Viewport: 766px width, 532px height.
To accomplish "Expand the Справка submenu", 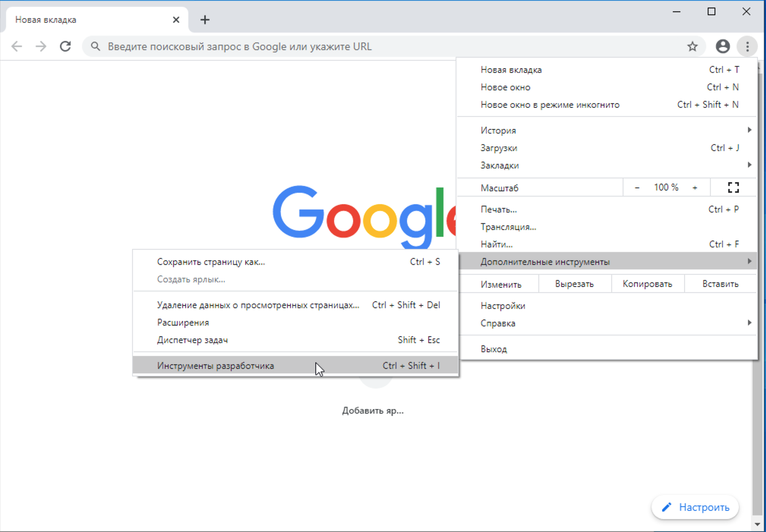I will (607, 324).
